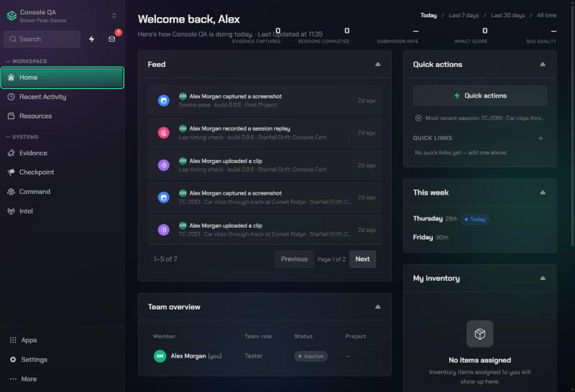The image size is (575, 392).
Task: Click the Previous page button
Action: click(x=294, y=259)
